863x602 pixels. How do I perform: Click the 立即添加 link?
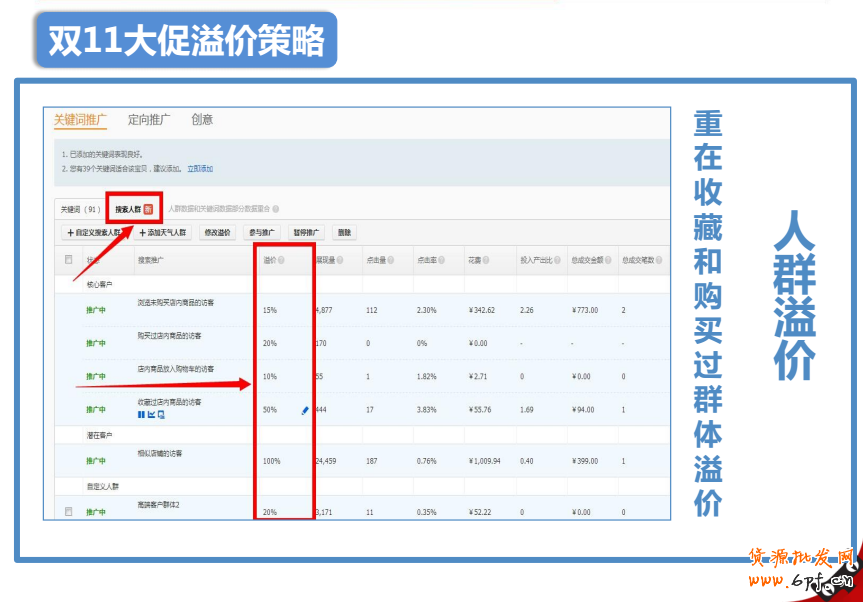point(200,169)
